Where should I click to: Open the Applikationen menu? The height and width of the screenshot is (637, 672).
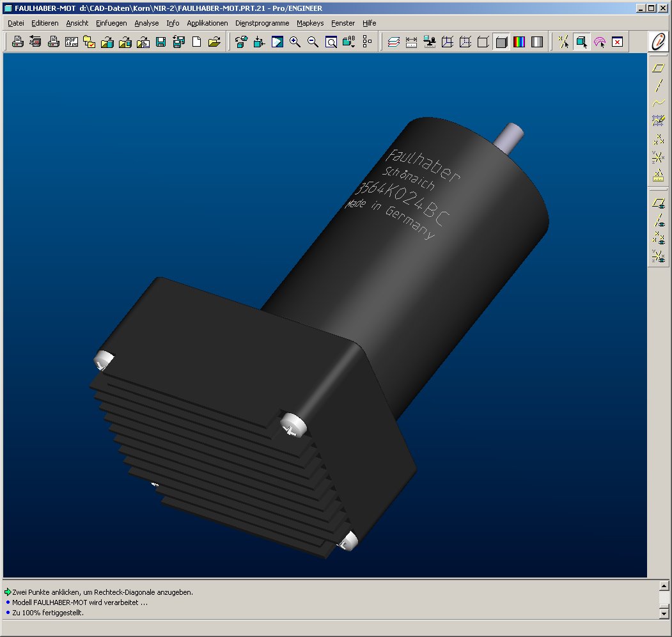pyautogui.click(x=207, y=23)
